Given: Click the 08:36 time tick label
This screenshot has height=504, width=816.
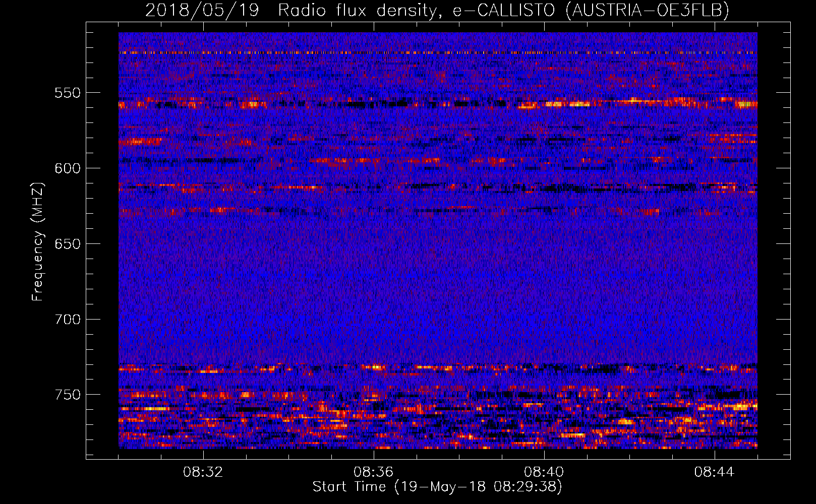Looking at the screenshot, I should coord(374,472).
